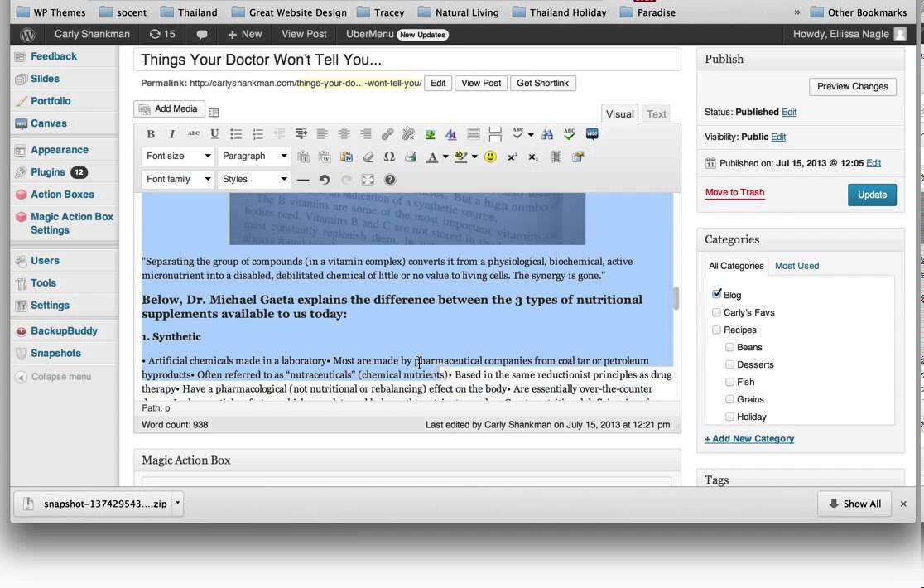Uncheck the Blog category

[716, 294]
